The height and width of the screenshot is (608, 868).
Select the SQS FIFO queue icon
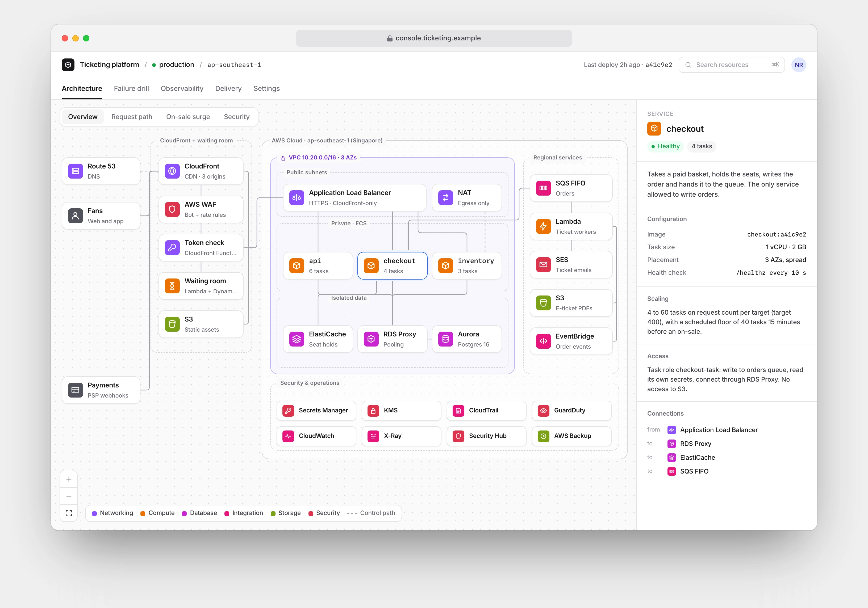pos(543,188)
